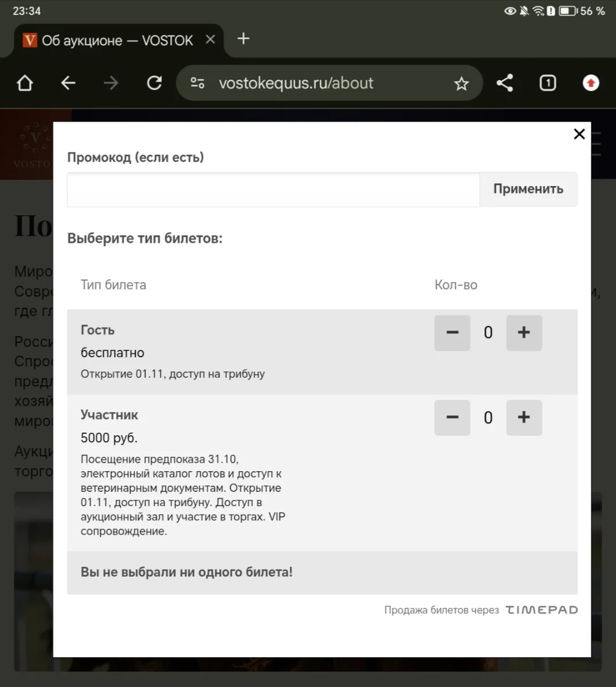Bookmark page with the star icon
The image size is (616, 687).
coord(461,84)
